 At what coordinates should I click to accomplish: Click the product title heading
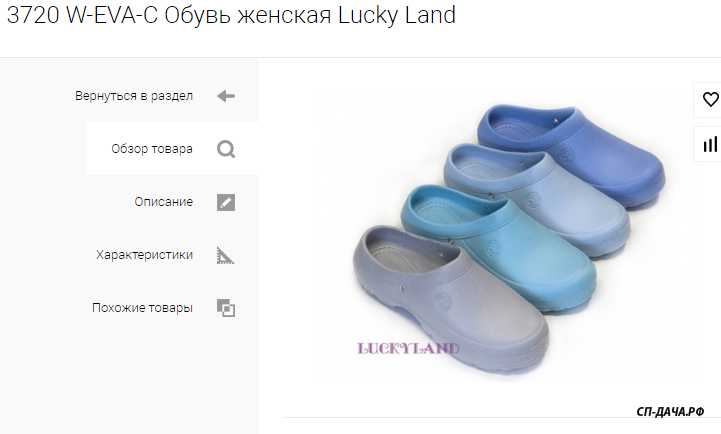tap(231, 15)
